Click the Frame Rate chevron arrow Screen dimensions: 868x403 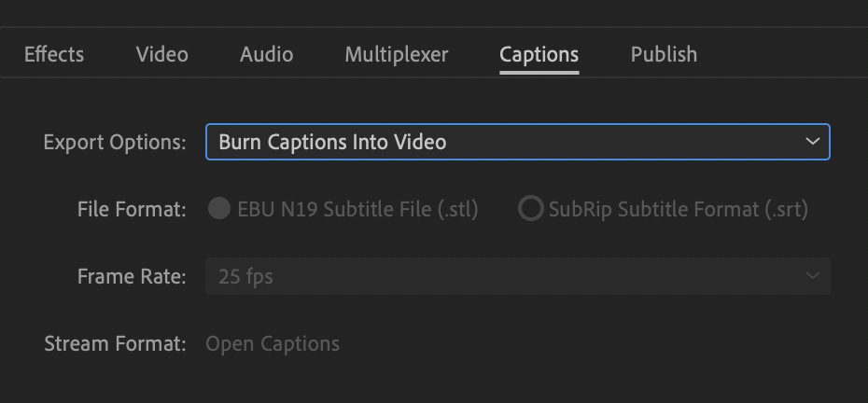tap(813, 276)
